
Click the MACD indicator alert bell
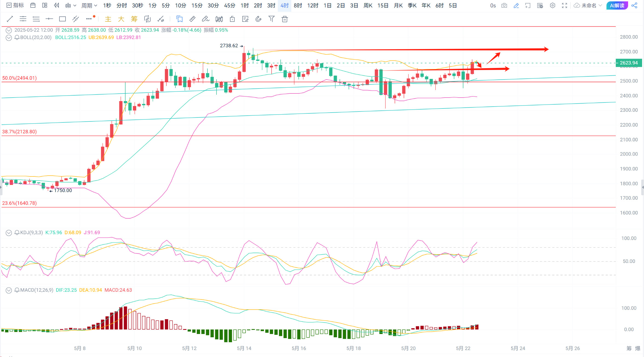17,290
